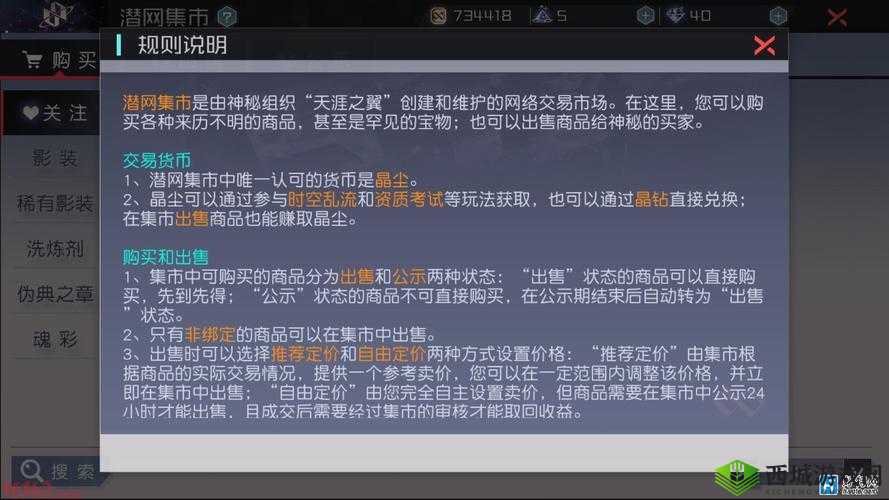This screenshot has width=889, height=500.
Task: Tap the 交易货币 section heading
Action: tap(157, 160)
